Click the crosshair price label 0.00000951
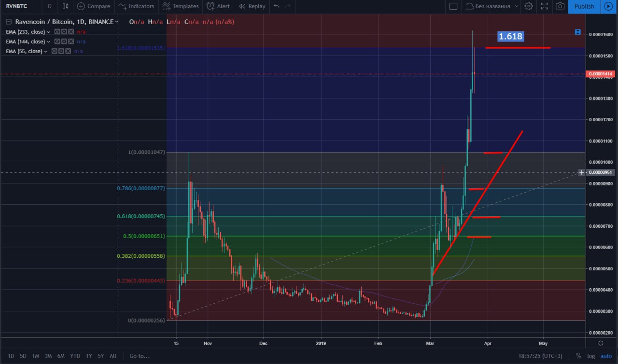This screenshot has height=364, width=618. tap(601, 172)
